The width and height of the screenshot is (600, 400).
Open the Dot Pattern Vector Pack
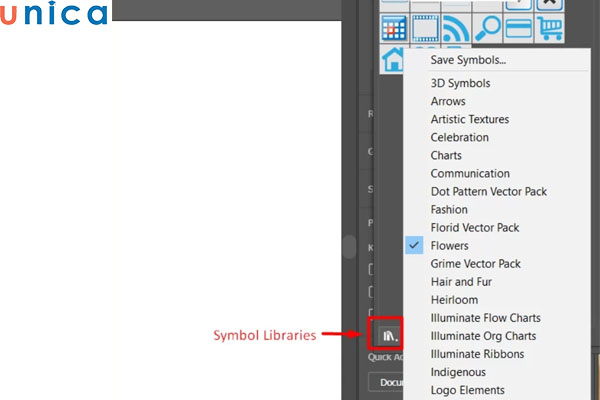(489, 192)
